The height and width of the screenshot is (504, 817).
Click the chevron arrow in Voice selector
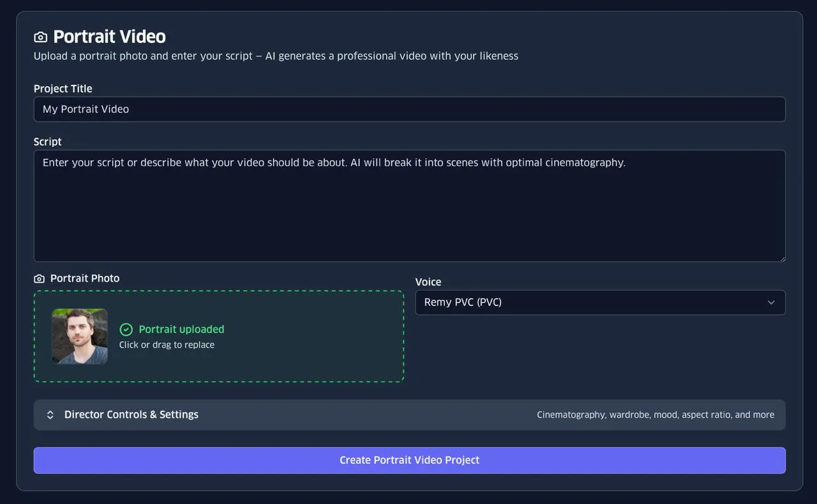click(771, 302)
